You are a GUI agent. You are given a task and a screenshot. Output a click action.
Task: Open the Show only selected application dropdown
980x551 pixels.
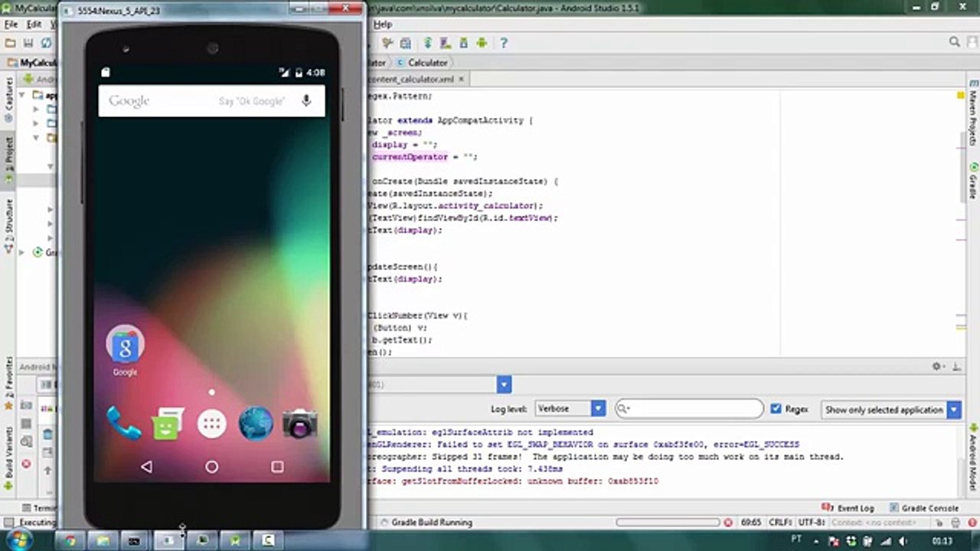[890, 410]
